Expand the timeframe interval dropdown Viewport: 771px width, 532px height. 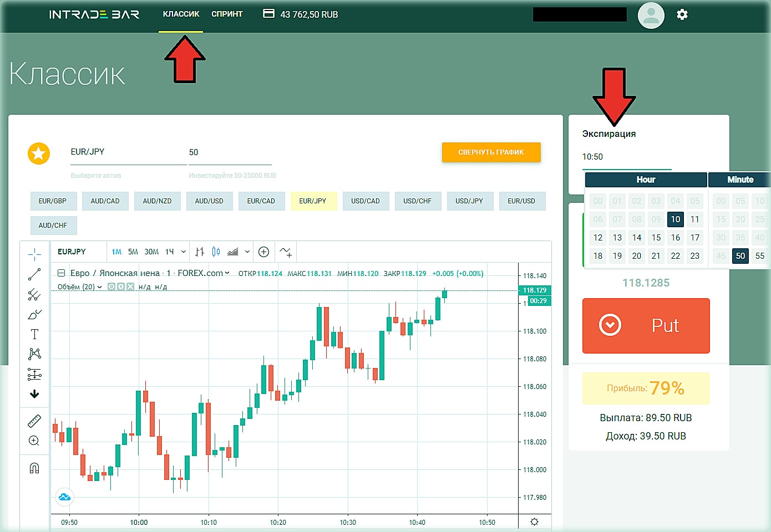pos(183,252)
